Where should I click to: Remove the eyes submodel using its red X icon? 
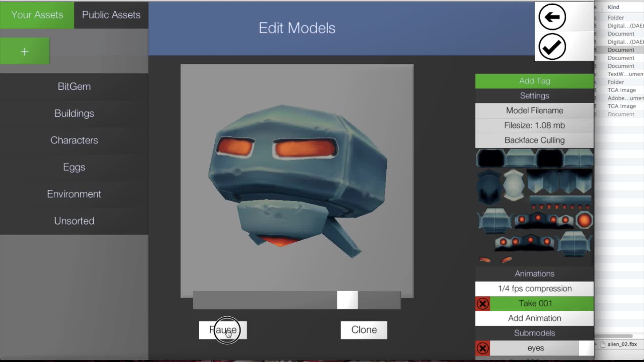tap(483, 348)
